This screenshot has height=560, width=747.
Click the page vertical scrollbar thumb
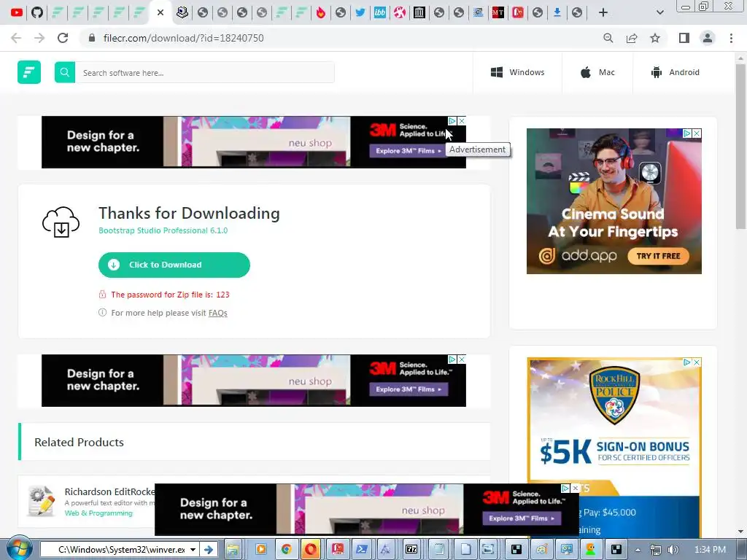pyautogui.click(x=740, y=147)
